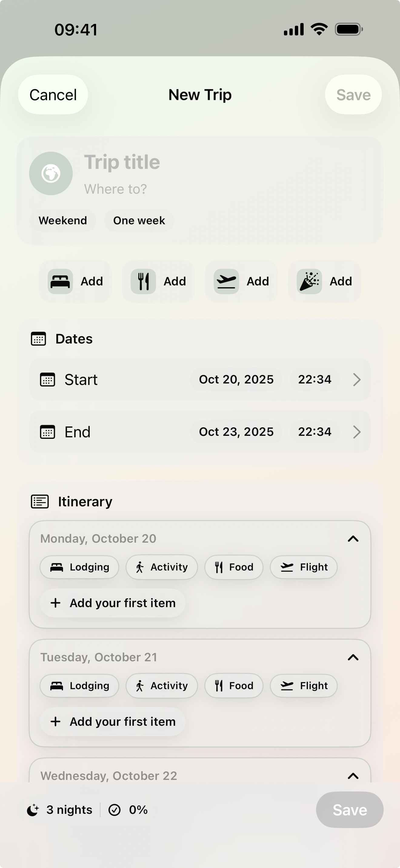The width and height of the screenshot is (400, 868).
Task: Cancel creating the new trip
Action: [53, 95]
